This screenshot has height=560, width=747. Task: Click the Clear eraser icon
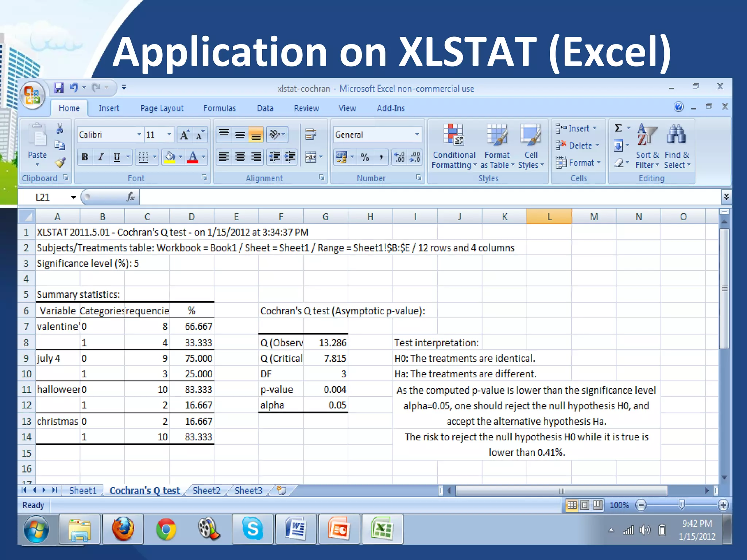click(619, 163)
